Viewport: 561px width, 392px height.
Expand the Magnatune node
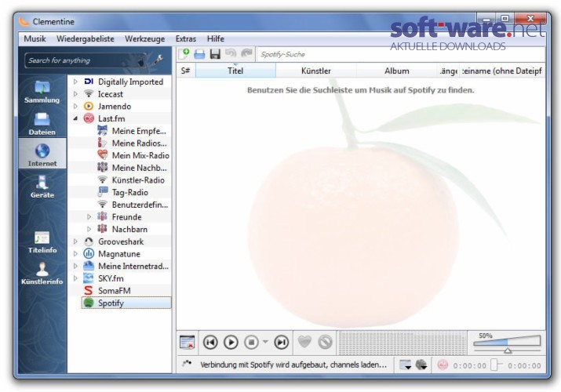point(75,254)
